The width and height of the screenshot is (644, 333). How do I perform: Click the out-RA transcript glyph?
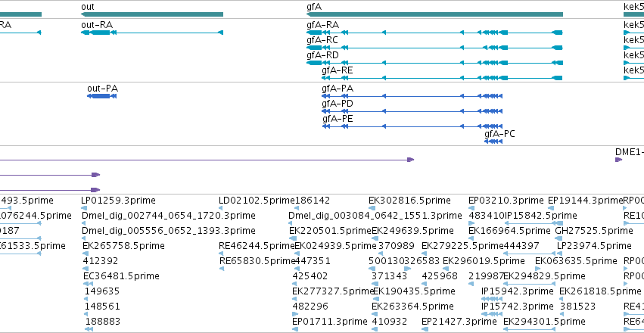tap(152, 33)
